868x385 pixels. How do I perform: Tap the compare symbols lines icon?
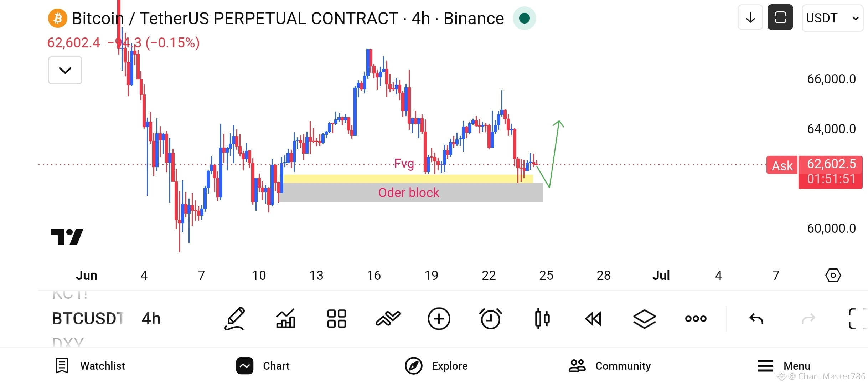(388, 318)
